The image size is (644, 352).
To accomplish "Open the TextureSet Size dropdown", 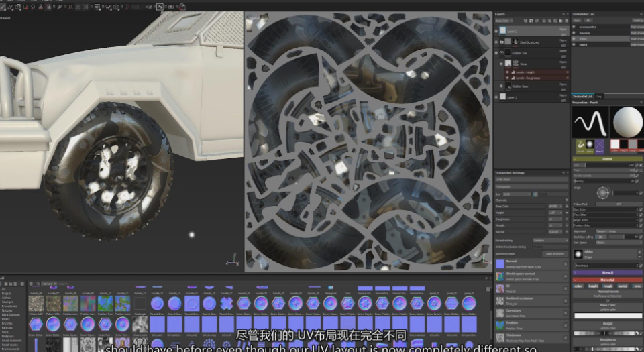I will point(517,194).
